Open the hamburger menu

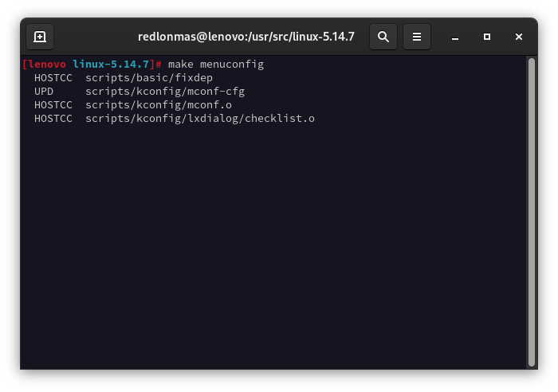(x=417, y=37)
